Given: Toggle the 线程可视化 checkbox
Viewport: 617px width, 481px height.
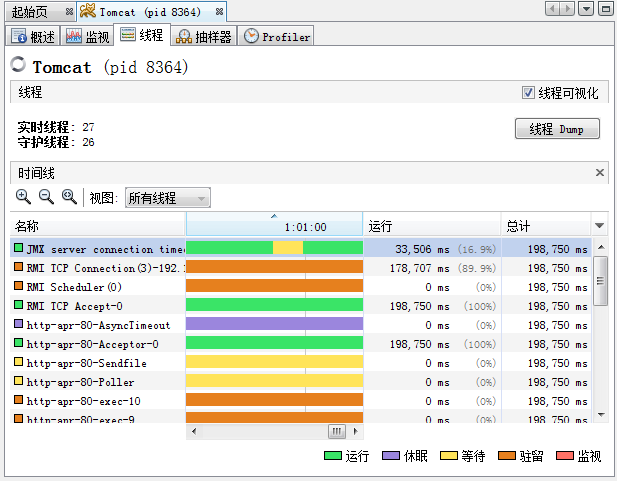Looking at the screenshot, I should [x=529, y=93].
